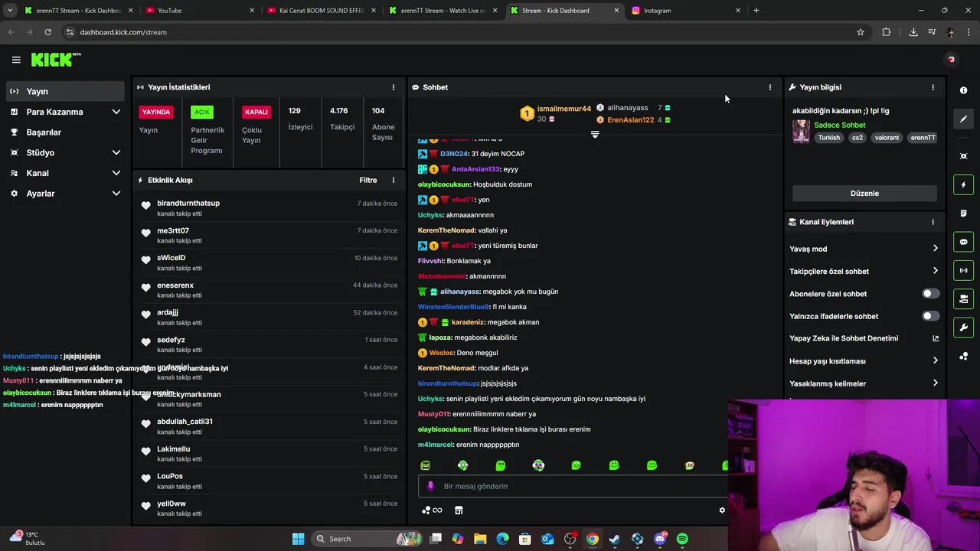This screenshot has height=551, width=980.
Task: Click the notes page icon in right sidebar
Action: click(963, 214)
